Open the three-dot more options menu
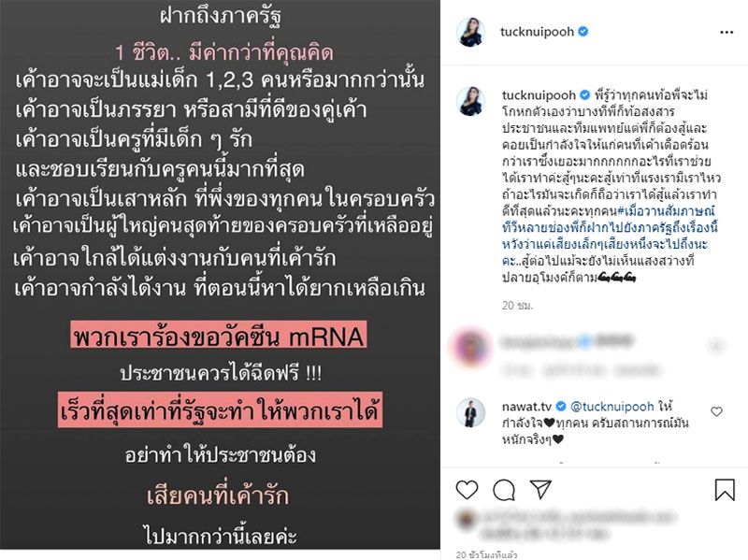 click(x=726, y=32)
